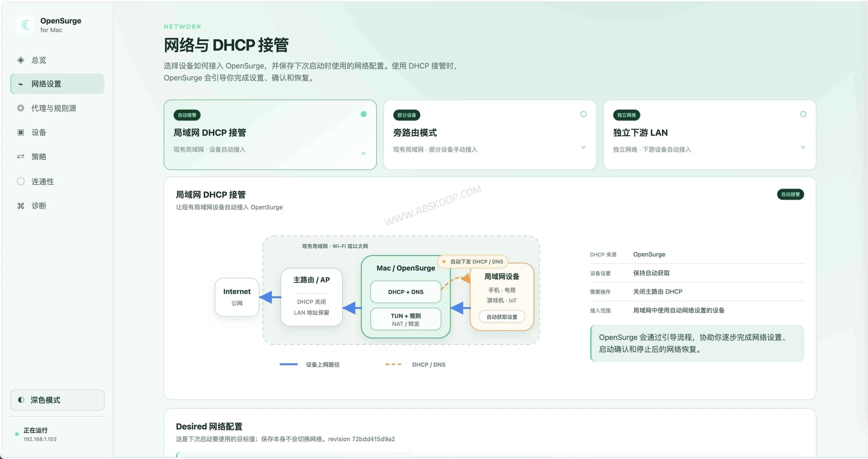Click the green running status dot
Screen dimensions: 868x459
coord(17,434)
